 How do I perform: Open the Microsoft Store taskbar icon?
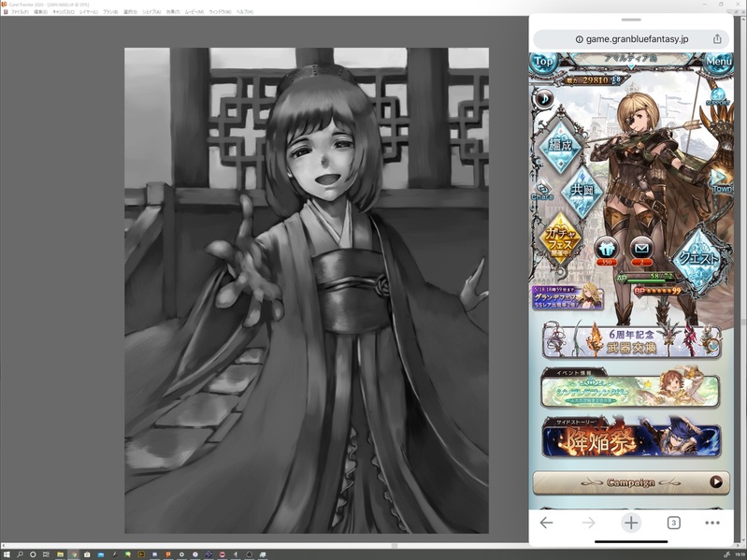click(x=87, y=554)
